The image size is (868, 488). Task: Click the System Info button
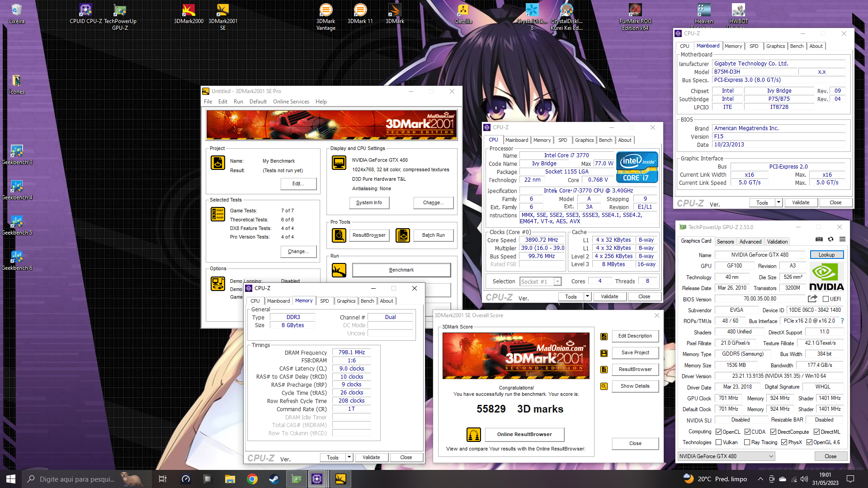(369, 203)
